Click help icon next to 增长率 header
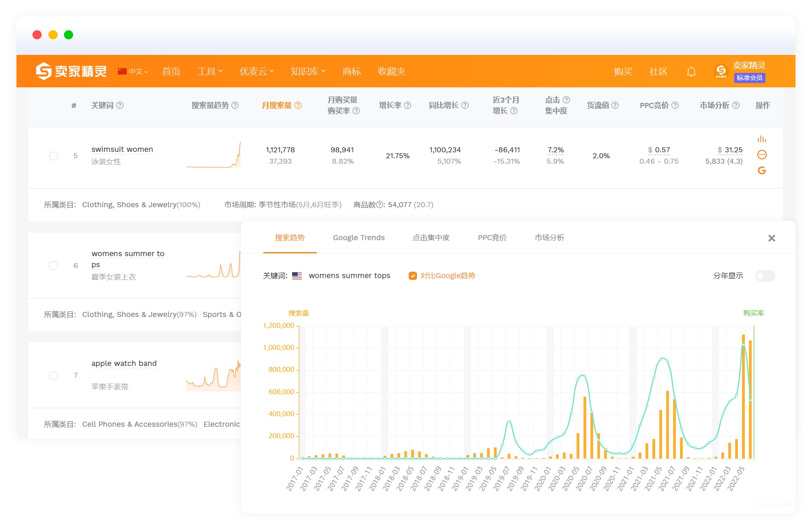812x526 pixels. point(408,105)
